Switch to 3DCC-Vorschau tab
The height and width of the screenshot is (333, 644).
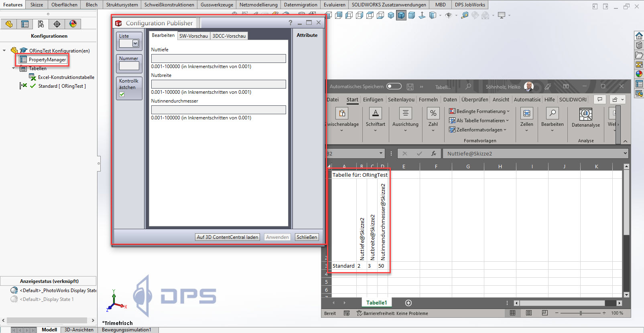pyautogui.click(x=229, y=36)
